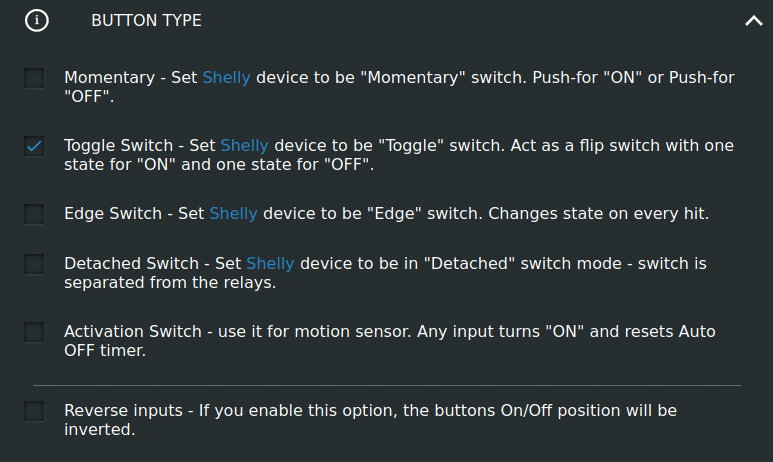Select the Toggle Switch description text
Screen dimensions: 773x462
[x=399, y=155]
